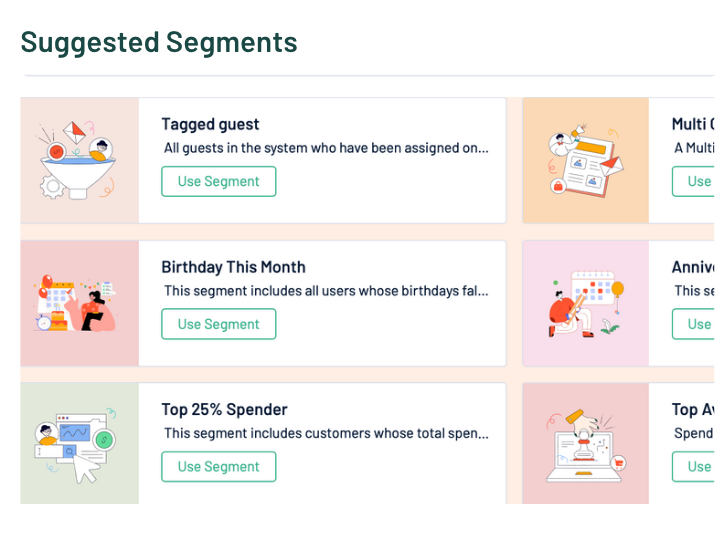
Task: Use Segment for Top 25% Spender
Action: [218, 466]
